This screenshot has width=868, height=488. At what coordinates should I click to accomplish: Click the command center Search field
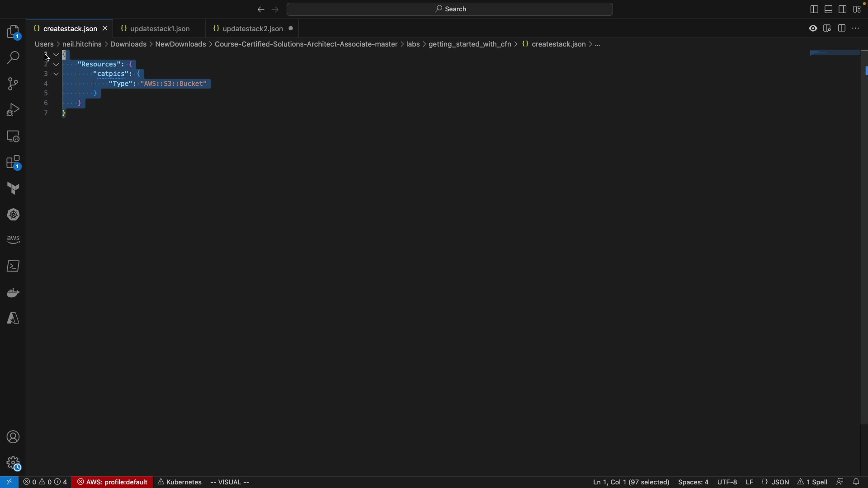point(450,9)
